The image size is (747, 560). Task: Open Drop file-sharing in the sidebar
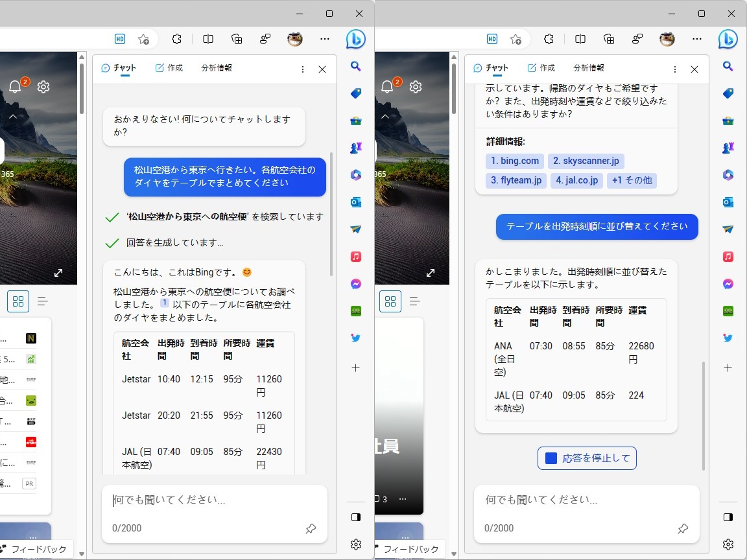[355, 229]
